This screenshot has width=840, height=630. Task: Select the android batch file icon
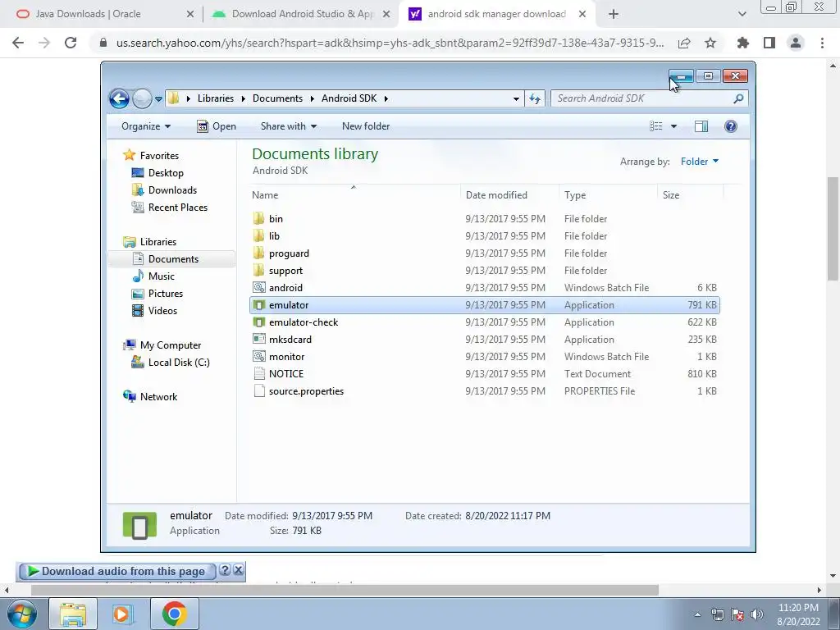(258, 288)
